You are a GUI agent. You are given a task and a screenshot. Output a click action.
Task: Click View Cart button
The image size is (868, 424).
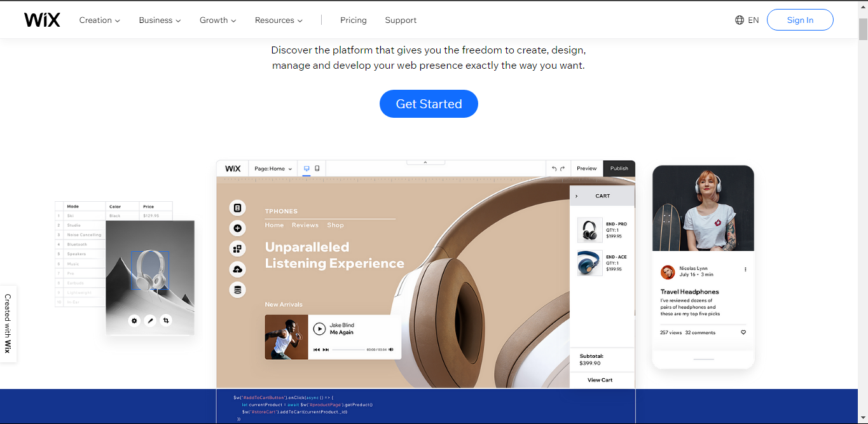tap(600, 380)
